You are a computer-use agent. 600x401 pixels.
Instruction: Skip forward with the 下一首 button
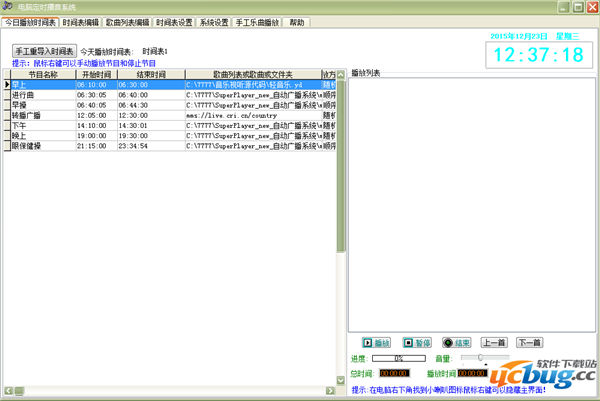[530, 342]
